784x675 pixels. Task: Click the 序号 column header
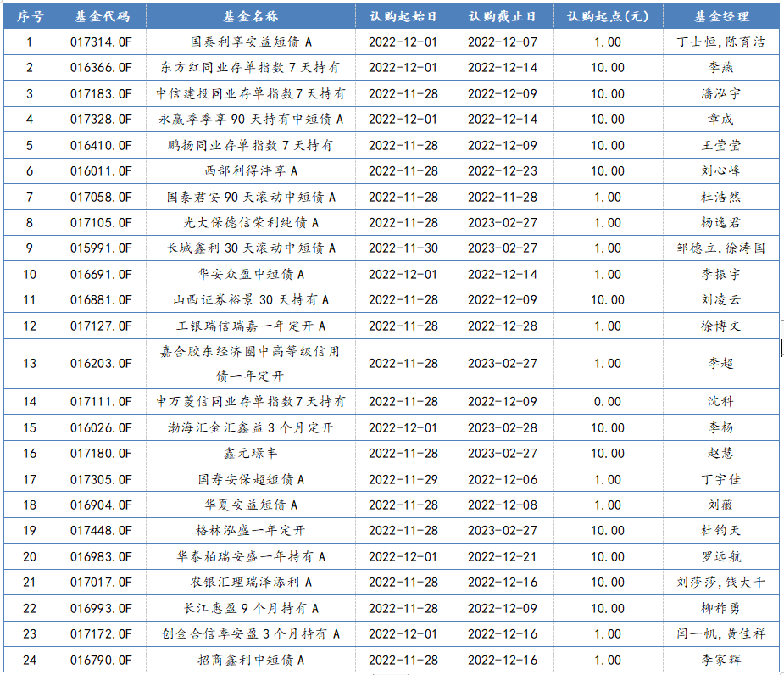pos(30,16)
